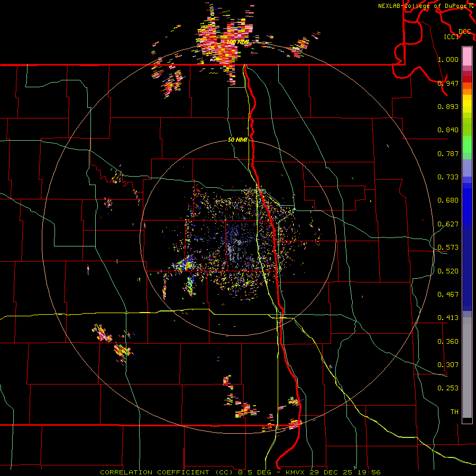Click the Correlation Coefficient caption at bottom
This screenshot has height=476, width=476.
click(240, 472)
